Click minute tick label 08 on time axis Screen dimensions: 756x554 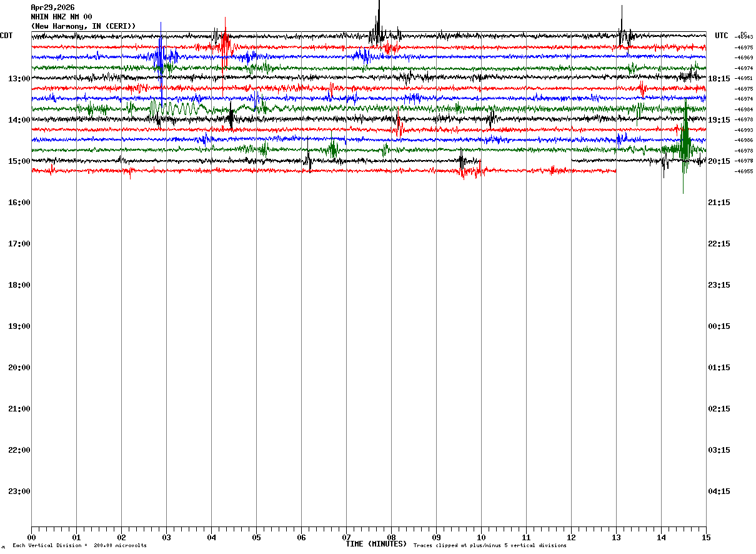coord(391,537)
